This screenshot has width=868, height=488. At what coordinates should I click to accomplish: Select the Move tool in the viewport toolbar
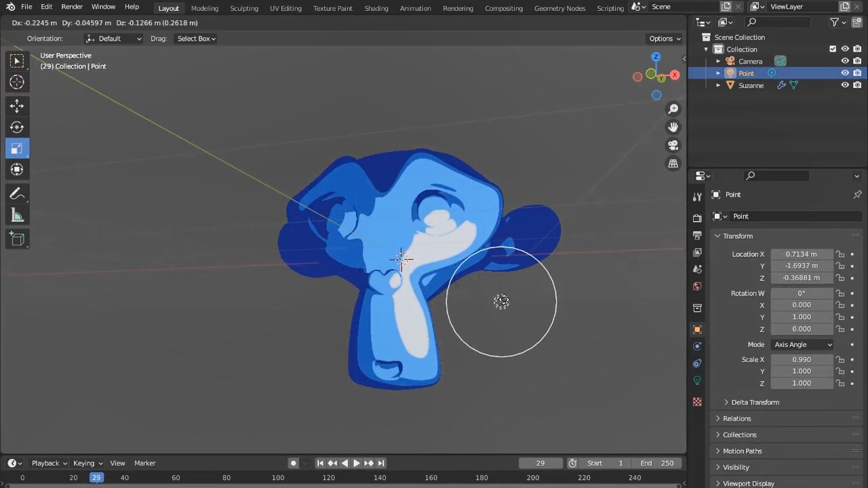pyautogui.click(x=17, y=105)
